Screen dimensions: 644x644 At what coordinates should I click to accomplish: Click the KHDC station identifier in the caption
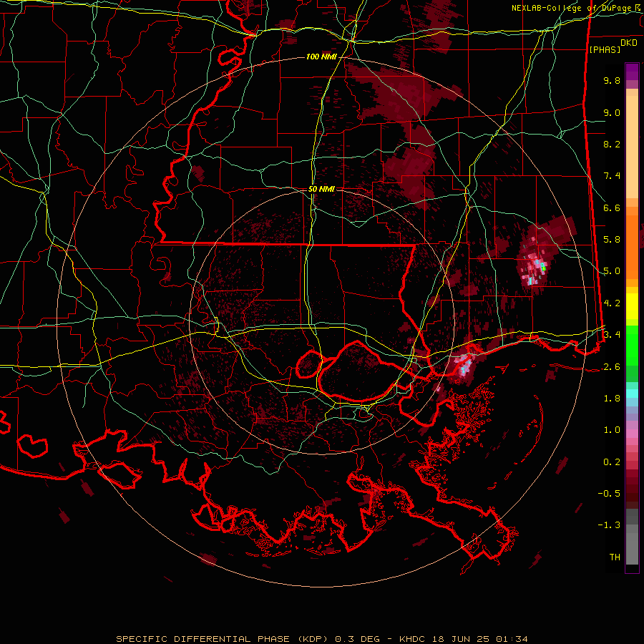coord(413,639)
